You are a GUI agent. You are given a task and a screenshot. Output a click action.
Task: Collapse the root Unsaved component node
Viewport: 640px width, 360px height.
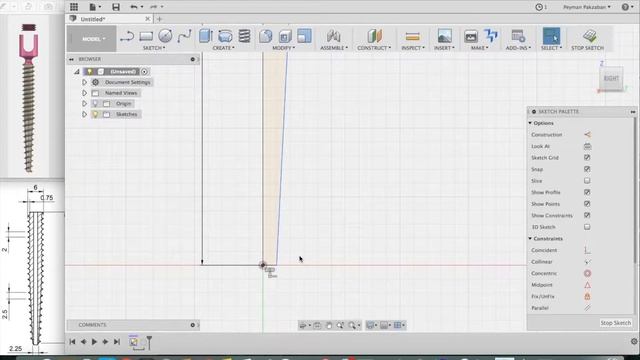[x=77, y=72]
